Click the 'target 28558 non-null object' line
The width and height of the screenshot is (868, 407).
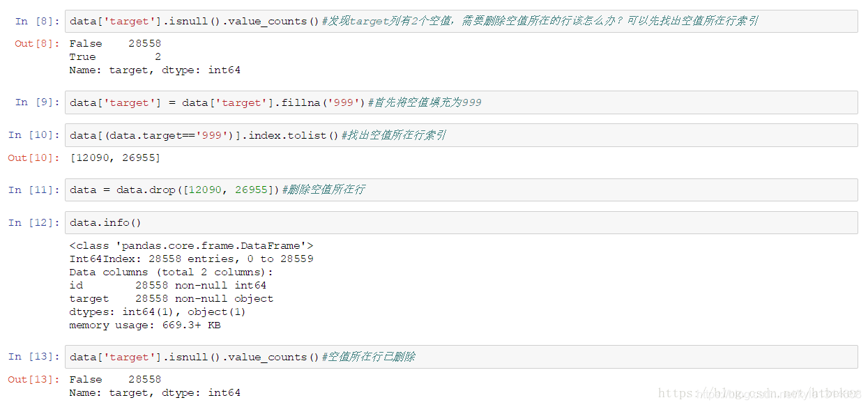click(172, 298)
